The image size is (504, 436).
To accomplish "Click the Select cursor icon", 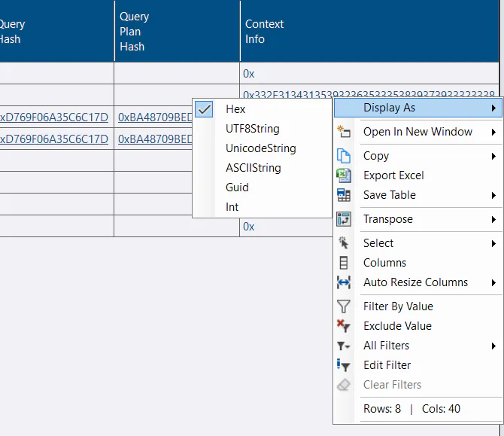I will (x=343, y=243).
